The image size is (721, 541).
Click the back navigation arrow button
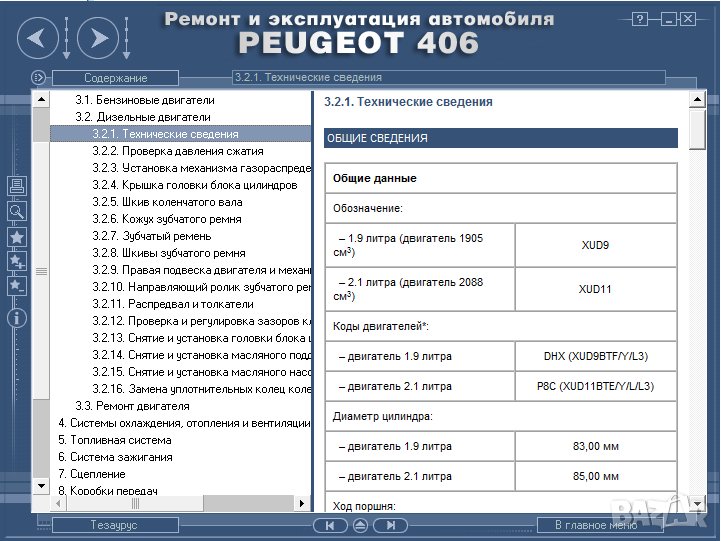pyautogui.click(x=37, y=39)
